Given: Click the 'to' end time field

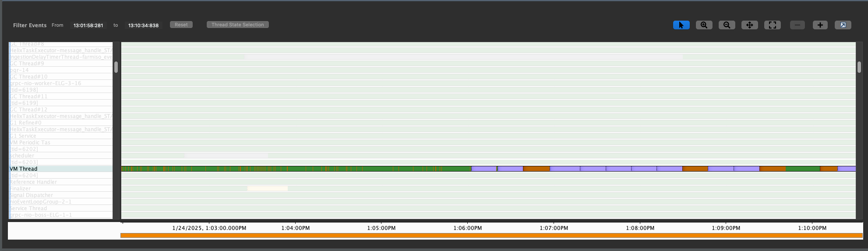Looking at the screenshot, I should coord(143,25).
